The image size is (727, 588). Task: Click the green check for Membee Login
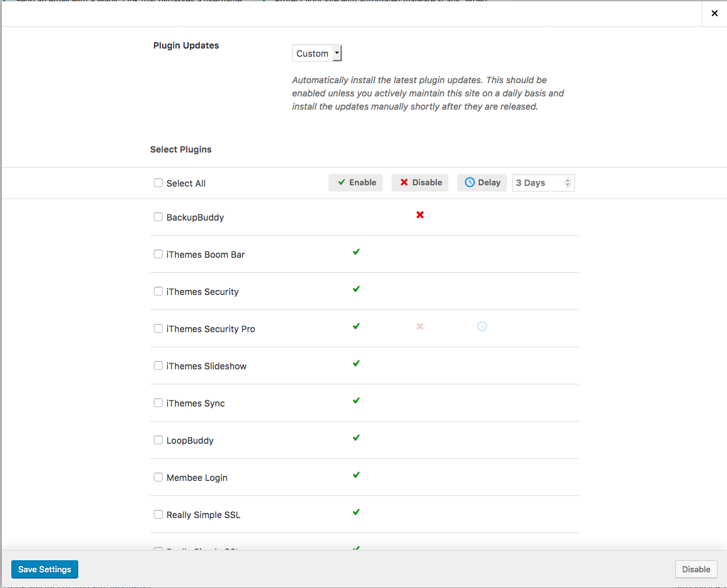pyautogui.click(x=356, y=475)
